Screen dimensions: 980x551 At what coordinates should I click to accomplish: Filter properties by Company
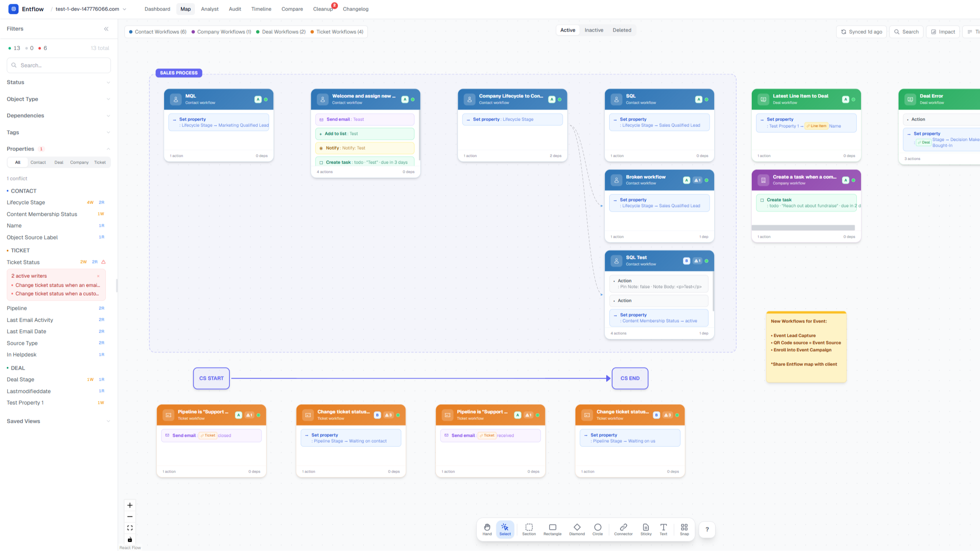point(79,162)
